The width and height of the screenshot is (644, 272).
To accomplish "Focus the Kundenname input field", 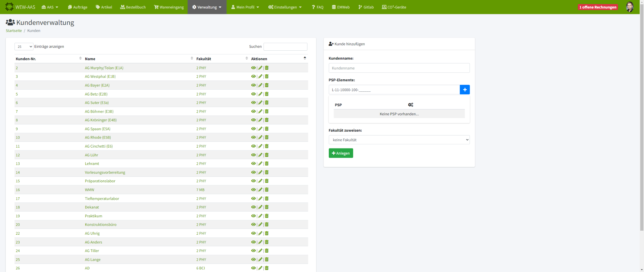I will (x=399, y=68).
